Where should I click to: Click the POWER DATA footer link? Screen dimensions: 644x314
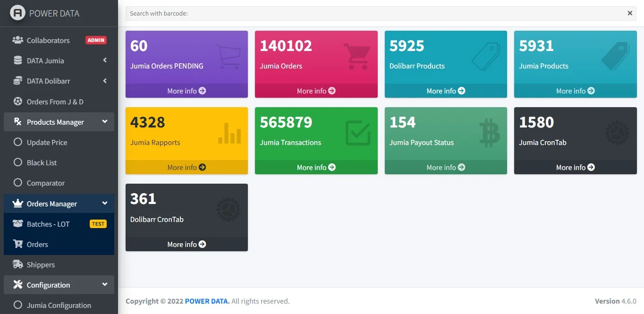[207, 301]
